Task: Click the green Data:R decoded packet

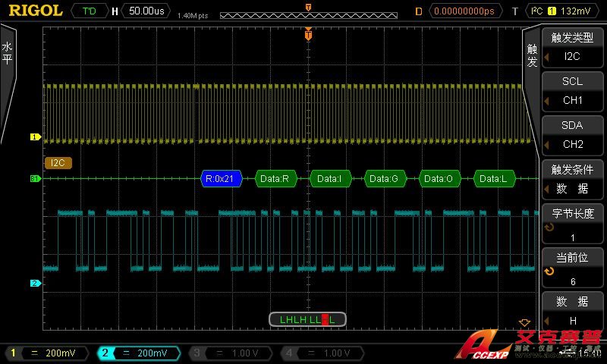Action: tap(275, 179)
